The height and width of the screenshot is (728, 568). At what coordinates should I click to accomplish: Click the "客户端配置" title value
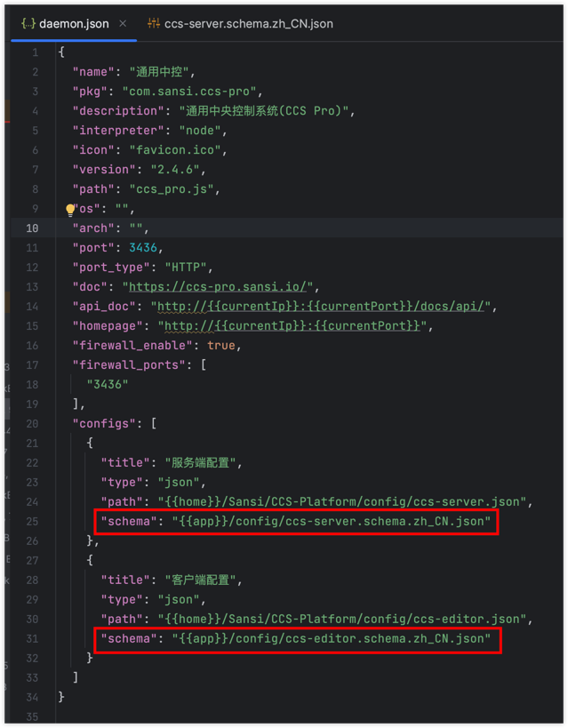click(x=200, y=580)
